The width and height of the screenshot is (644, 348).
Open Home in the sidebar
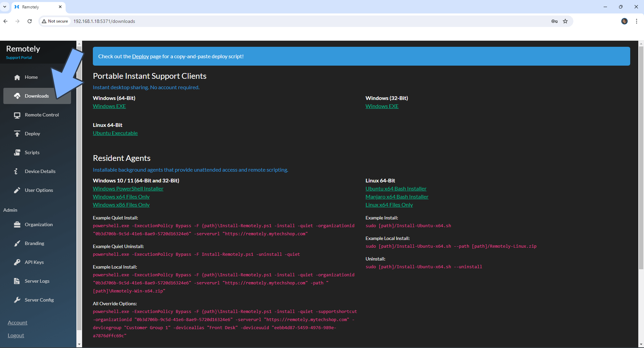point(37,77)
